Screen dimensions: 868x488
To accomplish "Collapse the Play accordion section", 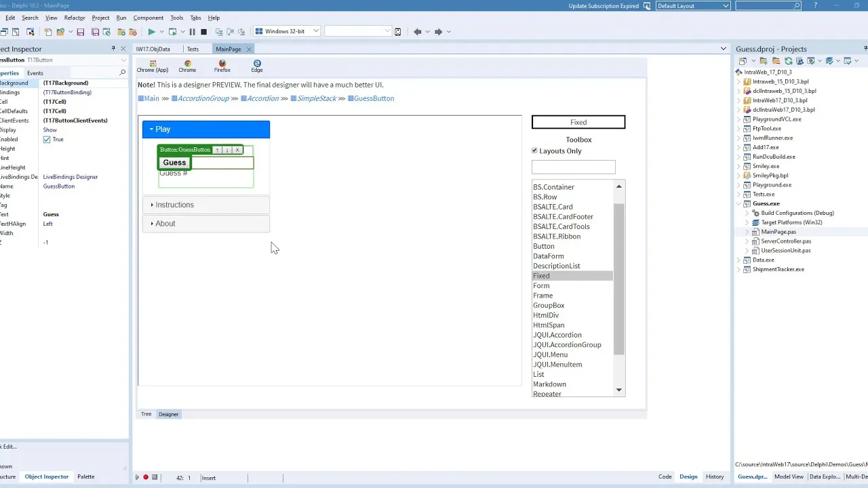I will click(x=206, y=129).
